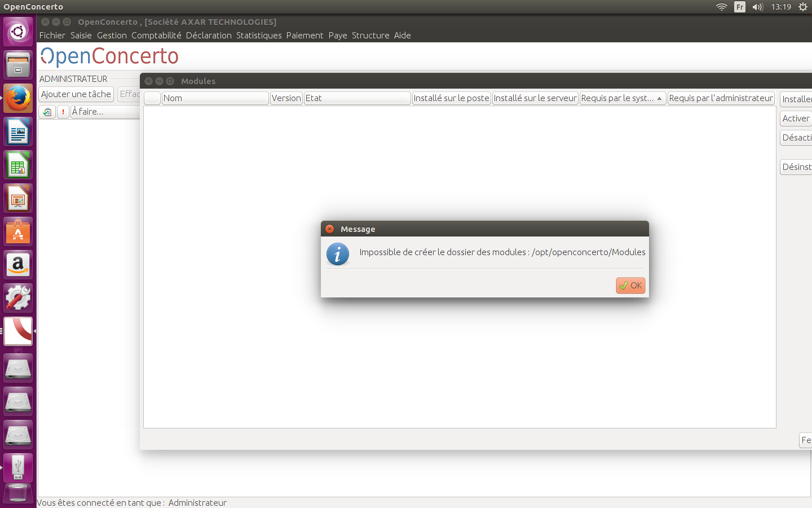Click the task checklist icon column header
Screen dimensions: 812x508
tap(47, 112)
